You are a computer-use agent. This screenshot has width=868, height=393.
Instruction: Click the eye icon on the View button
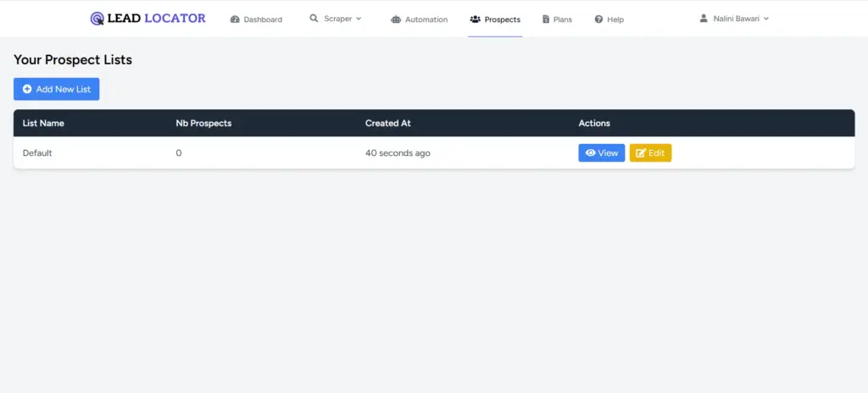point(590,153)
